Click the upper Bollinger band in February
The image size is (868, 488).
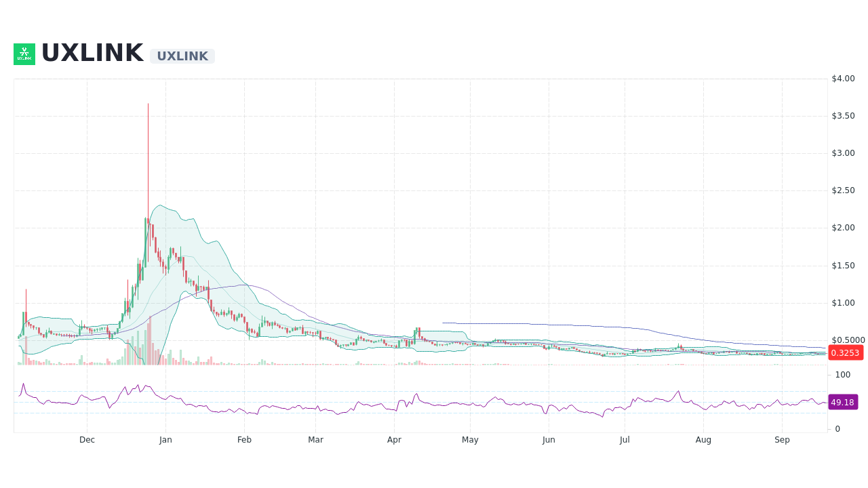[x=244, y=285]
